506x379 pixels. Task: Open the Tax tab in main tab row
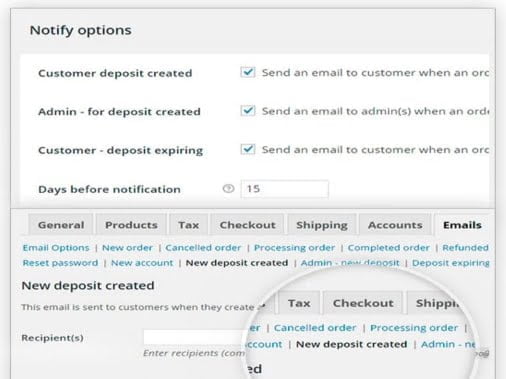coord(189,225)
